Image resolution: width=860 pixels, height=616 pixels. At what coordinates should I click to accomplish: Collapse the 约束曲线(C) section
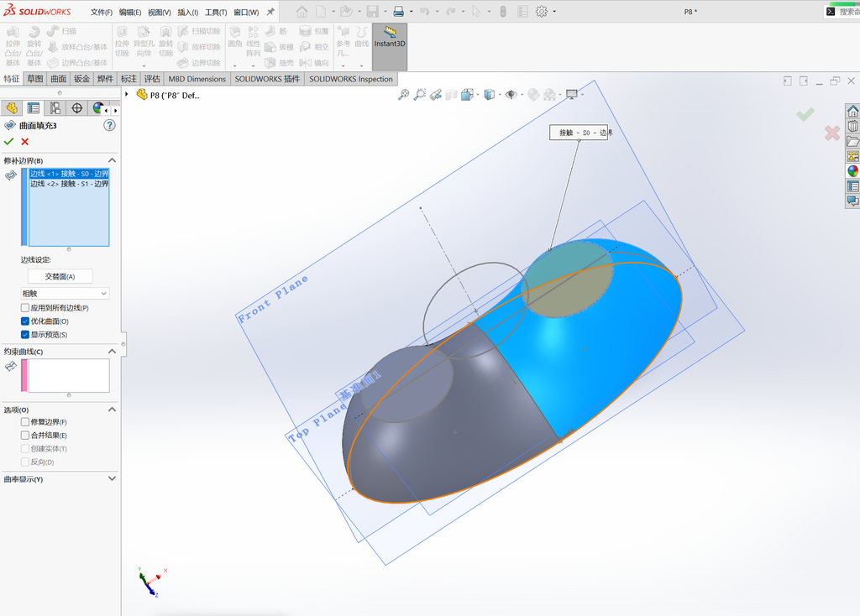112,352
